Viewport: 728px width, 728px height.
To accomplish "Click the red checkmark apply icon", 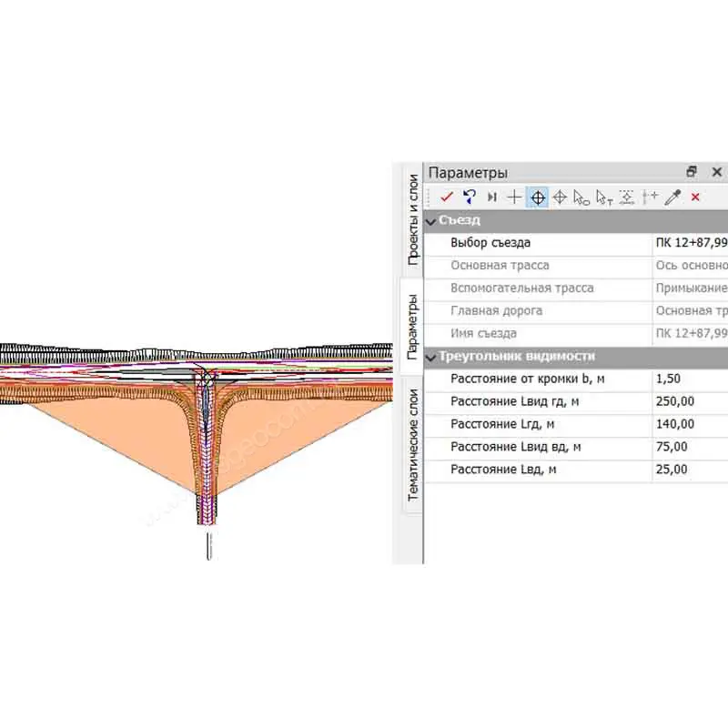I will pos(446,197).
